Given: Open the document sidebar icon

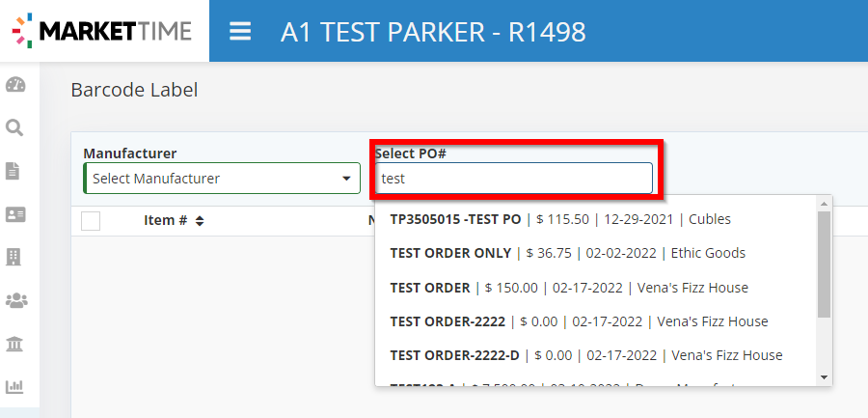Looking at the screenshot, I should (13, 171).
